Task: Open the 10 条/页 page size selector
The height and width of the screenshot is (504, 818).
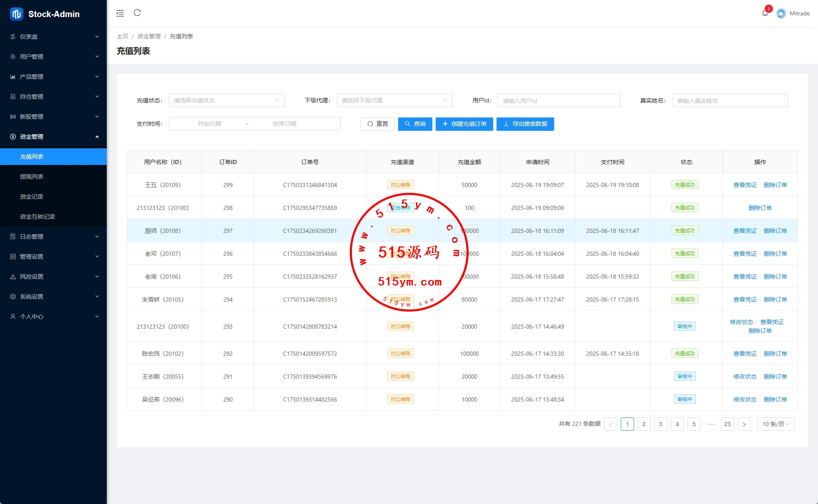Action: click(x=775, y=424)
